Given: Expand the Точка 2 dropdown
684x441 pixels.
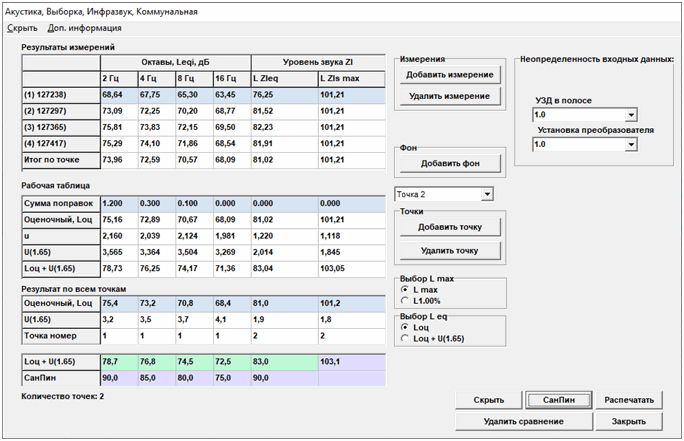Looking at the screenshot, I should [486, 193].
